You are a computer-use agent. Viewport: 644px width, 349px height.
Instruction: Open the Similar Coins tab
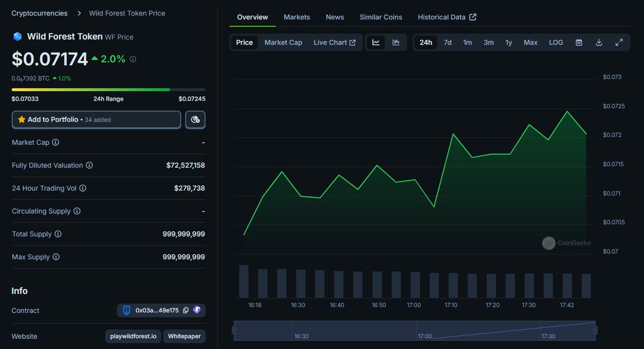coord(381,17)
